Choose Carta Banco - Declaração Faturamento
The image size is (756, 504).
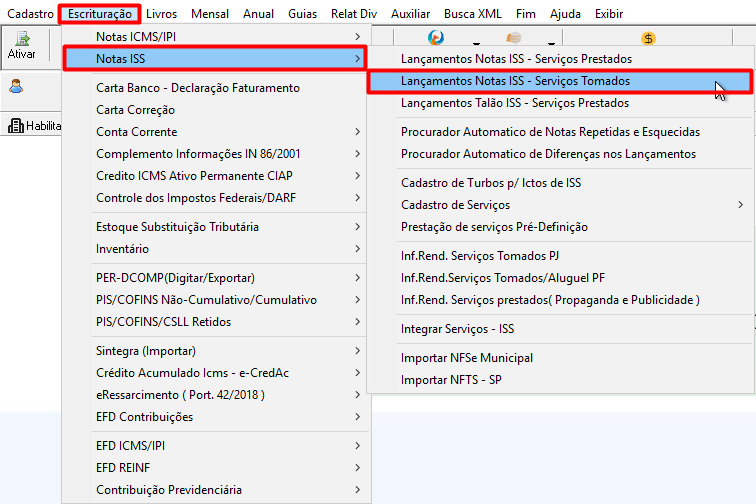coord(216,88)
